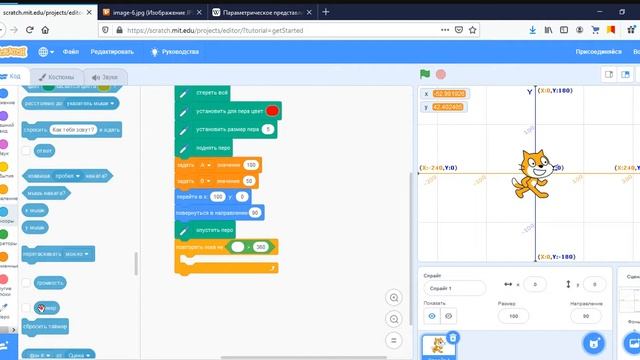This screenshot has width=640, height=360.
Task: Open the Файл menu
Action: point(71,52)
